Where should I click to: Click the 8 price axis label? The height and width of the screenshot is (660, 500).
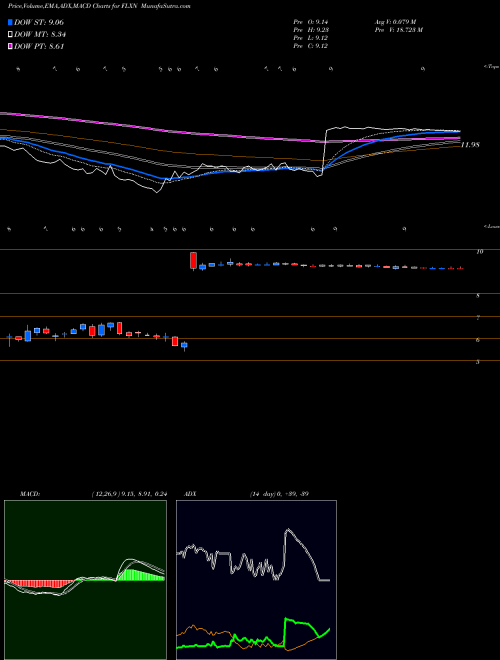(x=478, y=296)
